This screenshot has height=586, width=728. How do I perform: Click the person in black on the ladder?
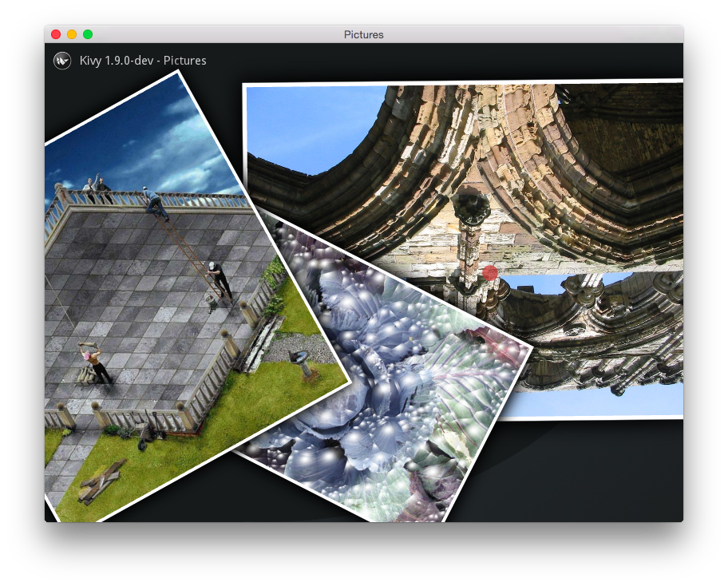tap(218, 279)
